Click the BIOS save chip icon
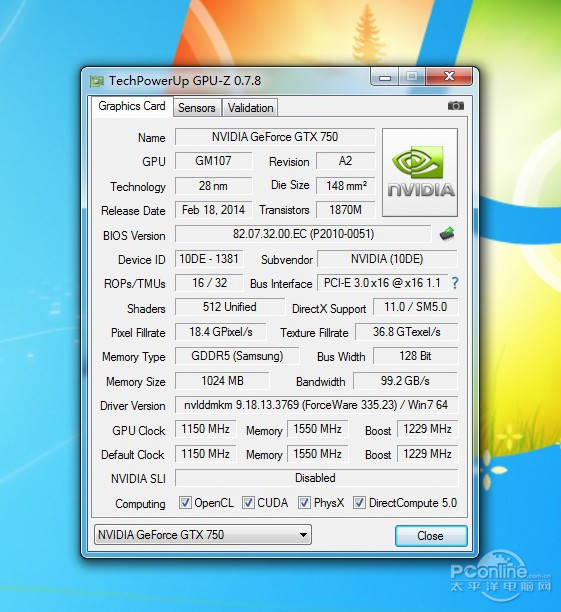Screen dimensions: 561x612 447,234
